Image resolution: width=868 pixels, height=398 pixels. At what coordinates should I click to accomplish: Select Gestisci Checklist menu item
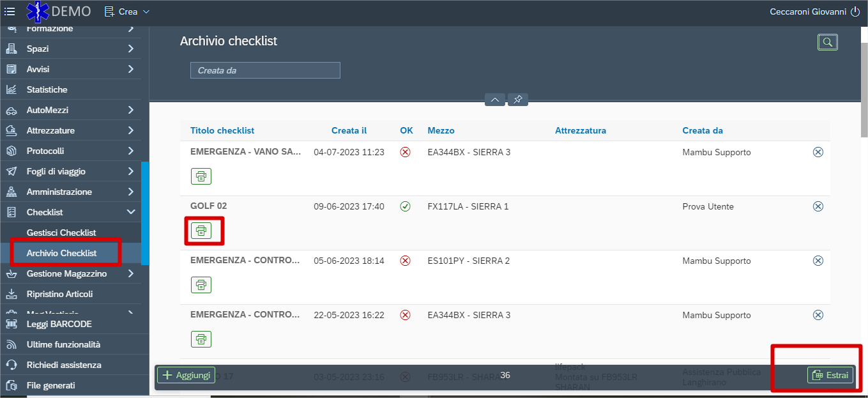coord(61,233)
